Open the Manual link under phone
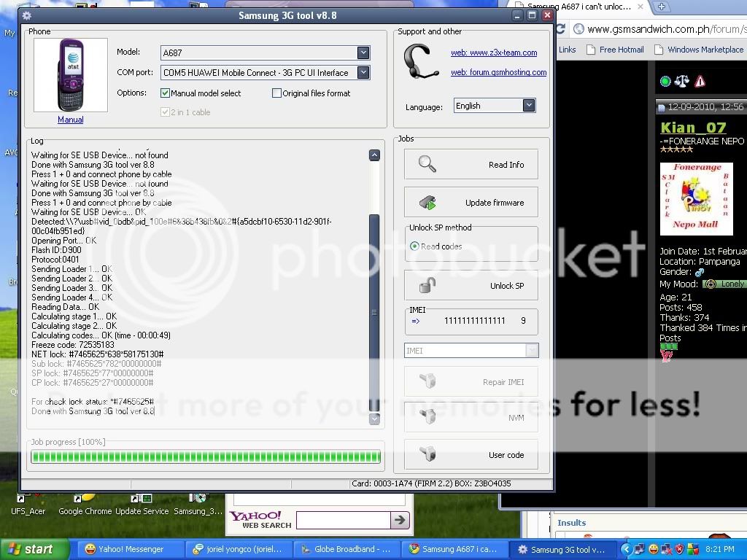The image size is (747, 560). (71, 120)
